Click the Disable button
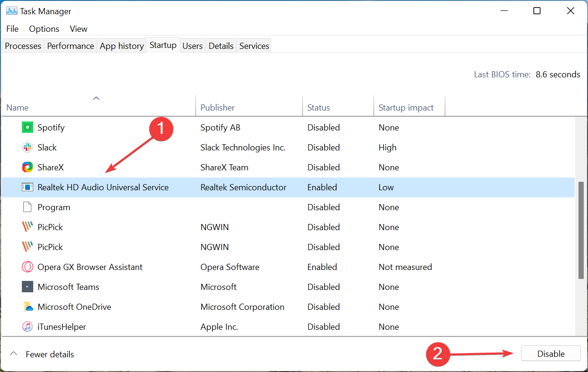588x372 pixels. pos(551,354)
